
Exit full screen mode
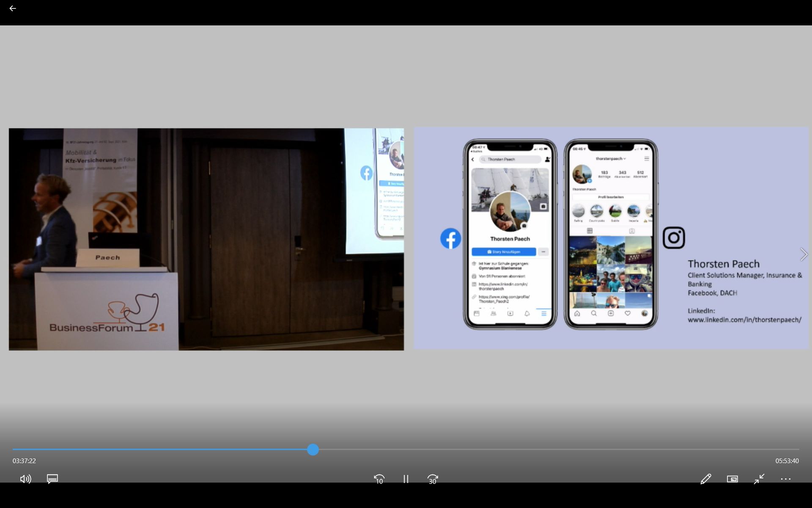point(759,479)
